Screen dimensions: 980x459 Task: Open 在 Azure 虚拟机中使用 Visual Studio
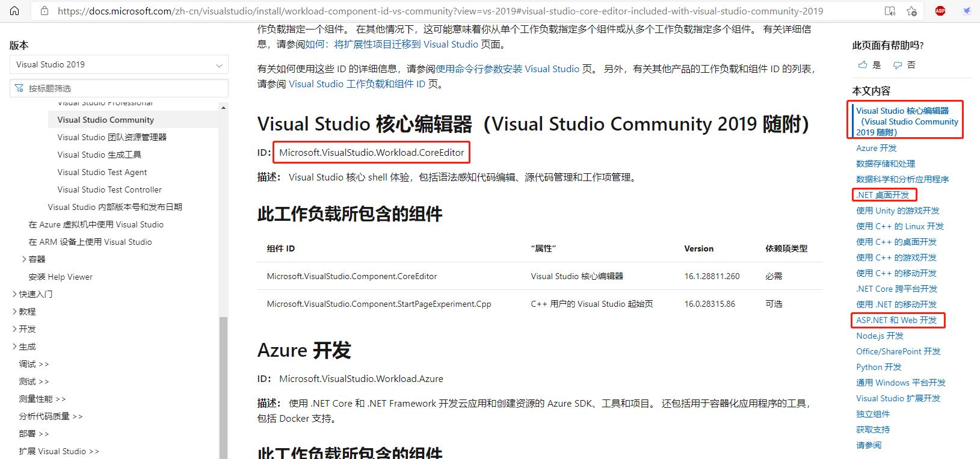point(96,224)
